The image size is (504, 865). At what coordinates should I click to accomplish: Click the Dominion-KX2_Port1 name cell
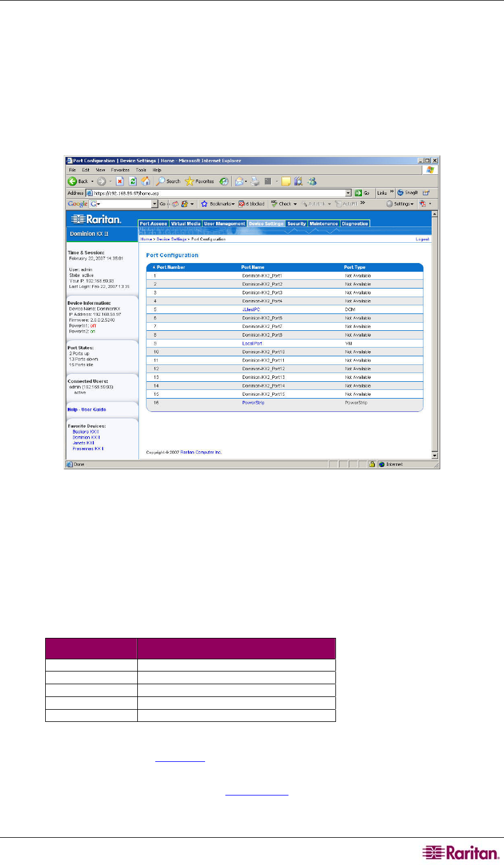(262, 276)
